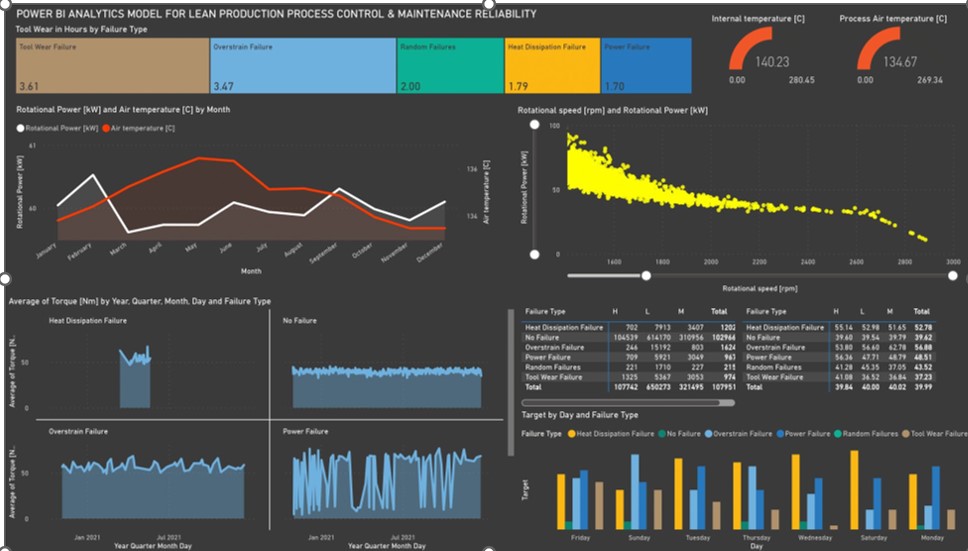
Task: Click right handle of Rotational speed zoom slider
Action: click(952, 275)
